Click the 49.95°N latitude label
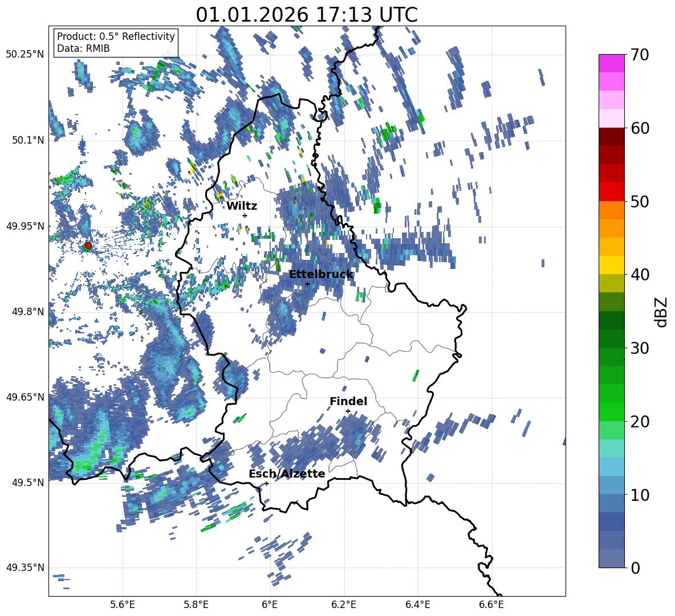This screenshot has width=675, height=616. (x=25, y=226)
